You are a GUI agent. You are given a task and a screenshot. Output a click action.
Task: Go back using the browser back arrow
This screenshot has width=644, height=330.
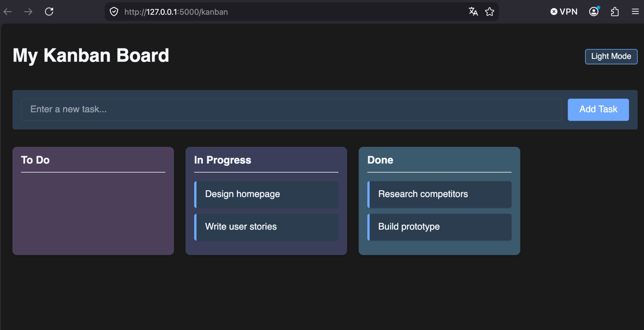pyautogui.click(x=8, y=12)
